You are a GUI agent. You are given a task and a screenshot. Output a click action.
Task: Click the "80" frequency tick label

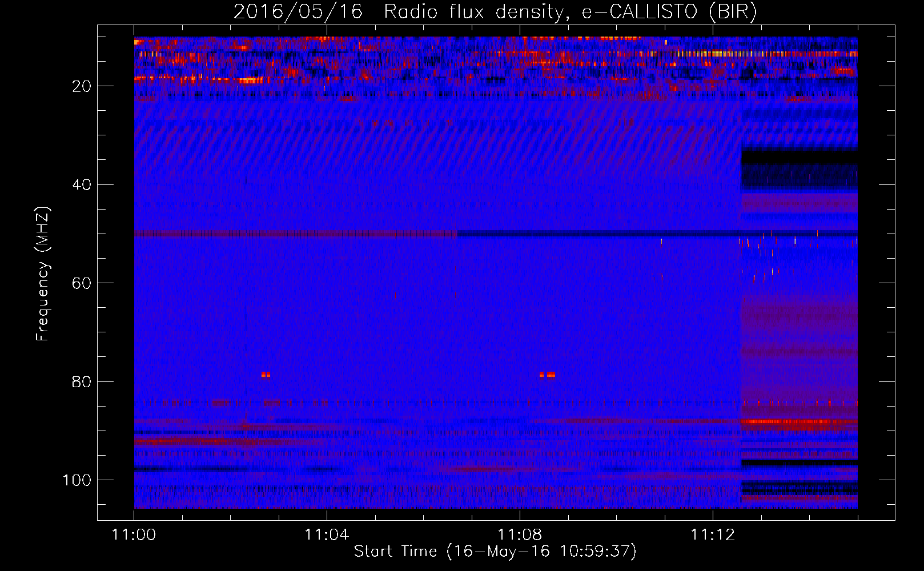click(82, 382)
